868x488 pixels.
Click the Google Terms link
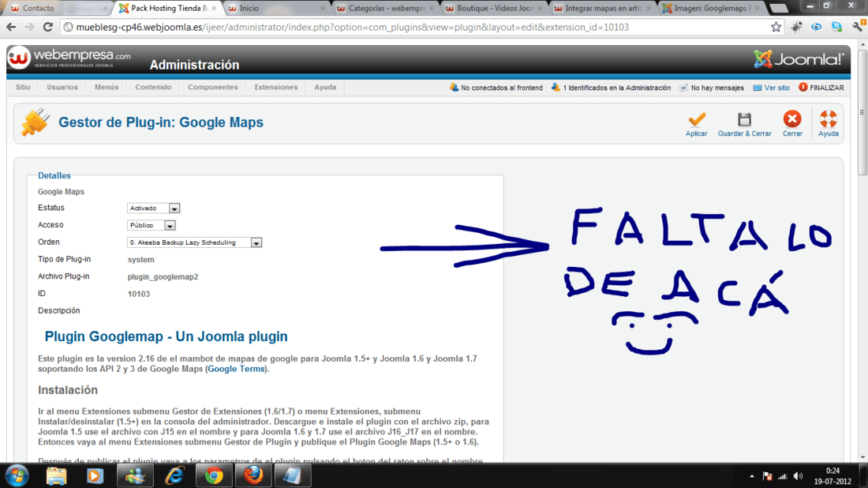237,369
